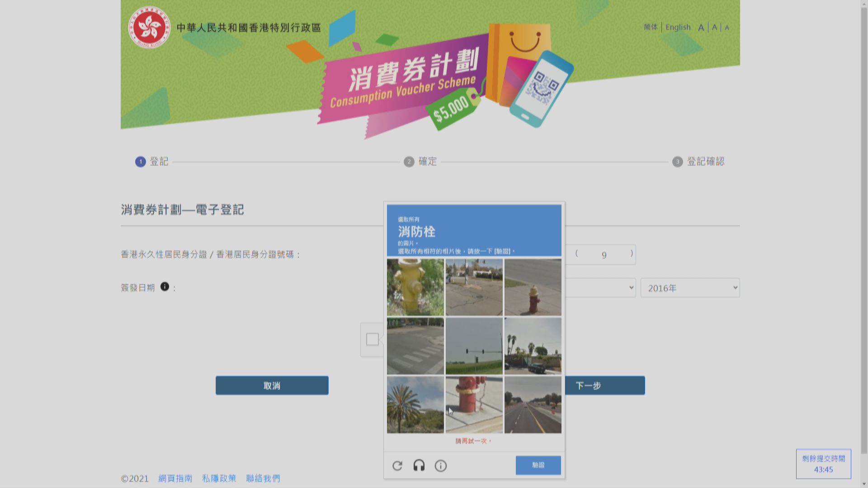Click the highway image tile bottom-right

click(x=532, y=405)
